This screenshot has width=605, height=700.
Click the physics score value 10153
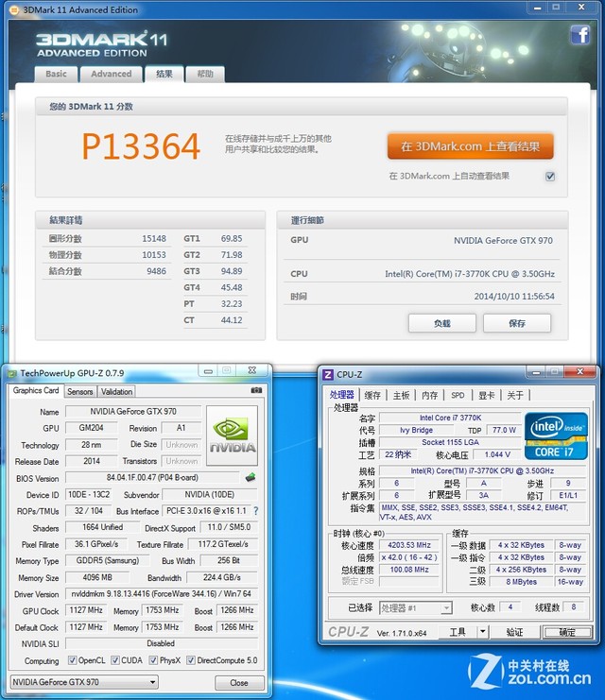coord(154,255)
